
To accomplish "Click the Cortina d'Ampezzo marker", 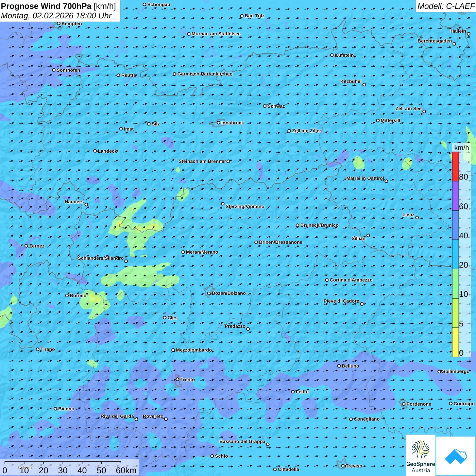I will [327, 280].
